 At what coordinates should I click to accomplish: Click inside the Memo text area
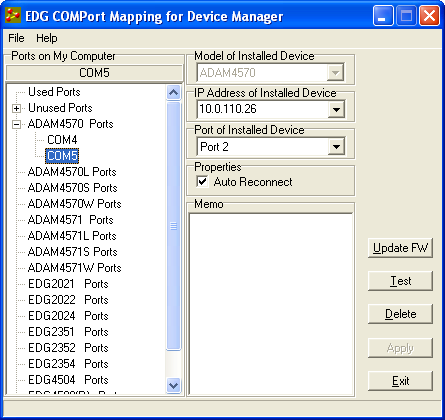(x=271, y=303)
